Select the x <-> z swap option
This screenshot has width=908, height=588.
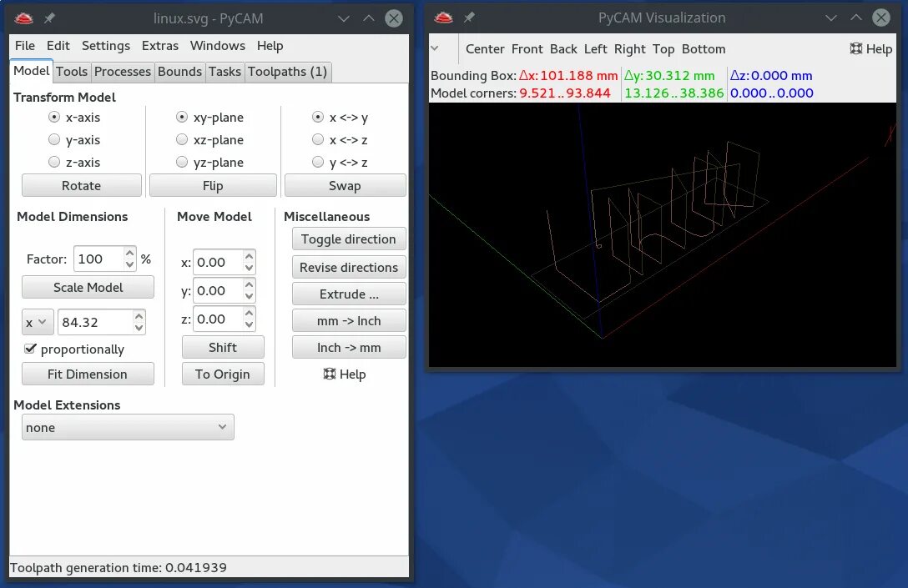pos(318,139)
